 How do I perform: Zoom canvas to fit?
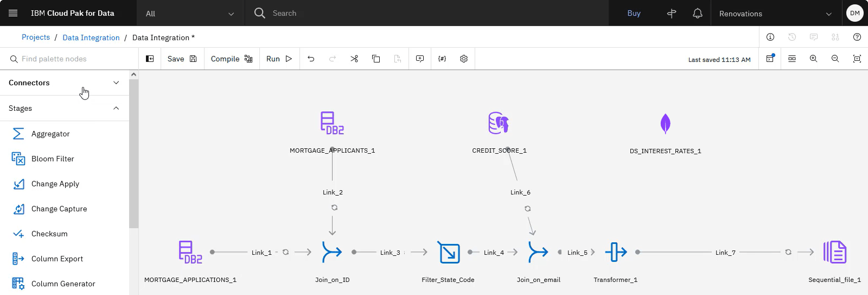tap(857, 59)
